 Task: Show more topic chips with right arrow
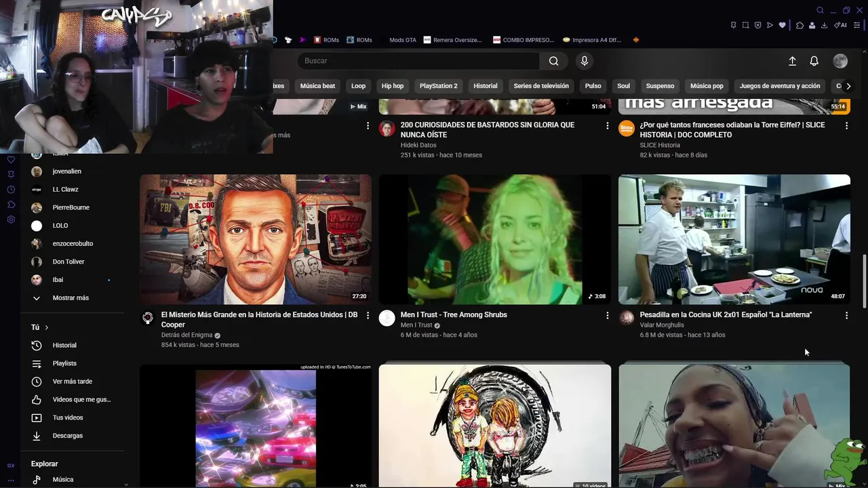pos(848,86)
